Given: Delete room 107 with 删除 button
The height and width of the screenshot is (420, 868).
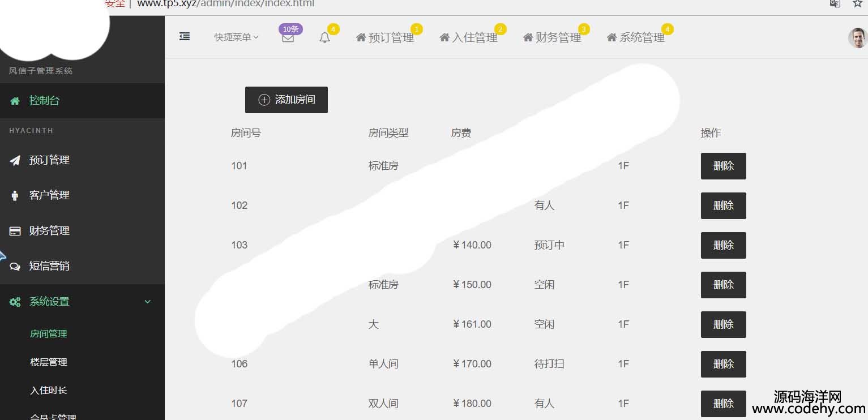Looking at the screenshot, I should 723,404.
